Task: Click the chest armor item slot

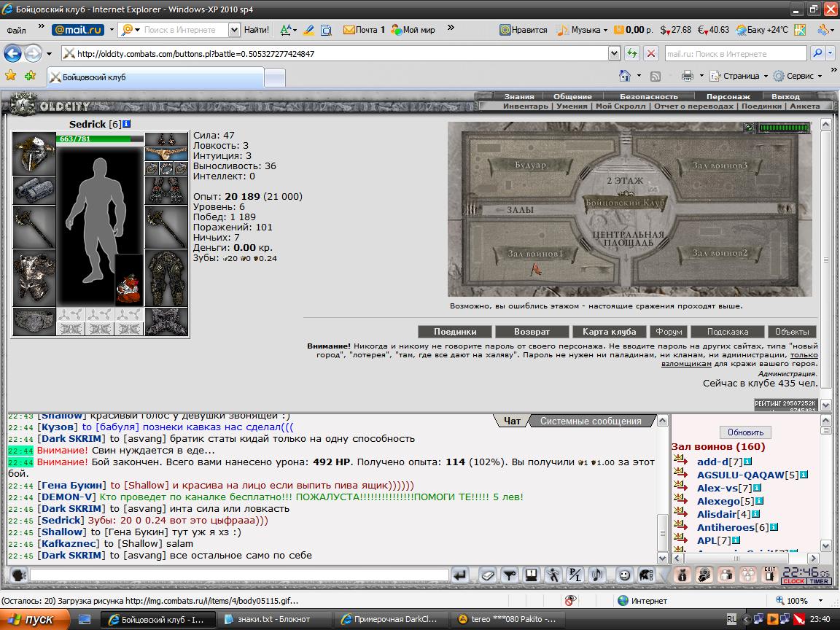Action: click(34, 278)
